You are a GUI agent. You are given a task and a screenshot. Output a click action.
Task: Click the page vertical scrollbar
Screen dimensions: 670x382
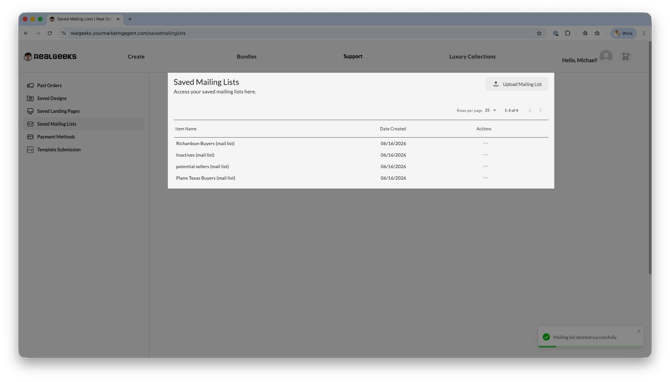pyautogui.click(x=650, y=158)
